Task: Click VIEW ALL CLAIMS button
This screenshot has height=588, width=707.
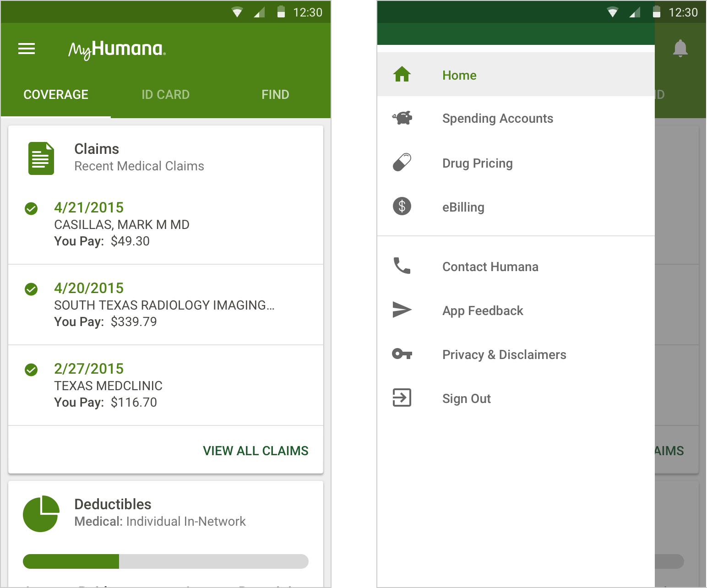Action: pos(256,451)
